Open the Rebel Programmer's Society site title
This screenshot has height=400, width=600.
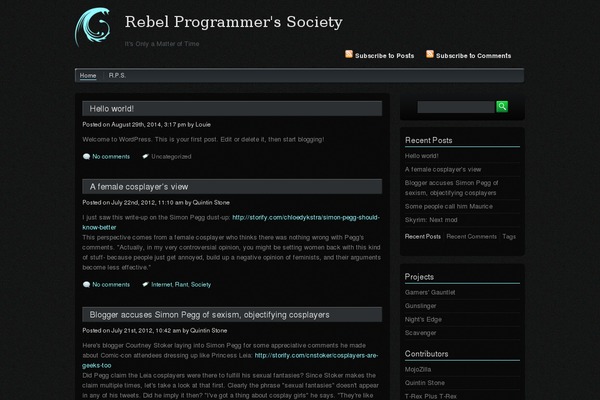[233, 22]
